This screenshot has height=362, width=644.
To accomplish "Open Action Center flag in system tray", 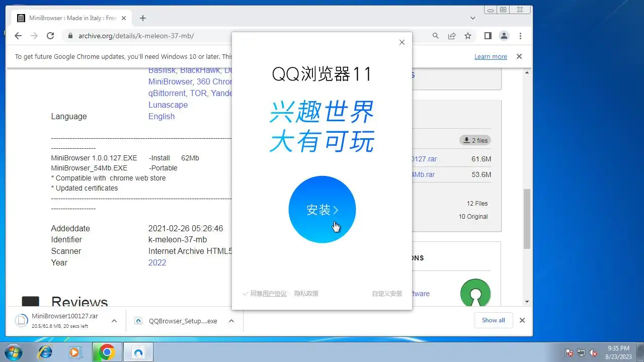I will pos(569,352).
